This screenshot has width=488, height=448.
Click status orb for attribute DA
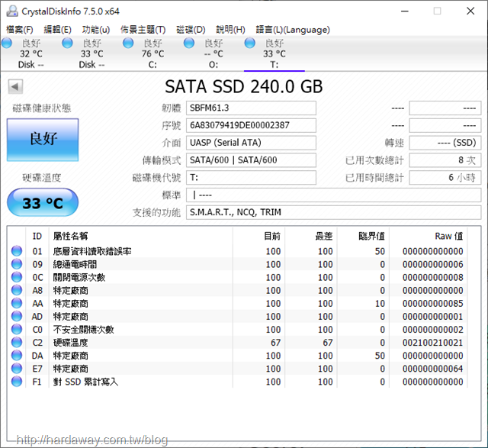17,356
